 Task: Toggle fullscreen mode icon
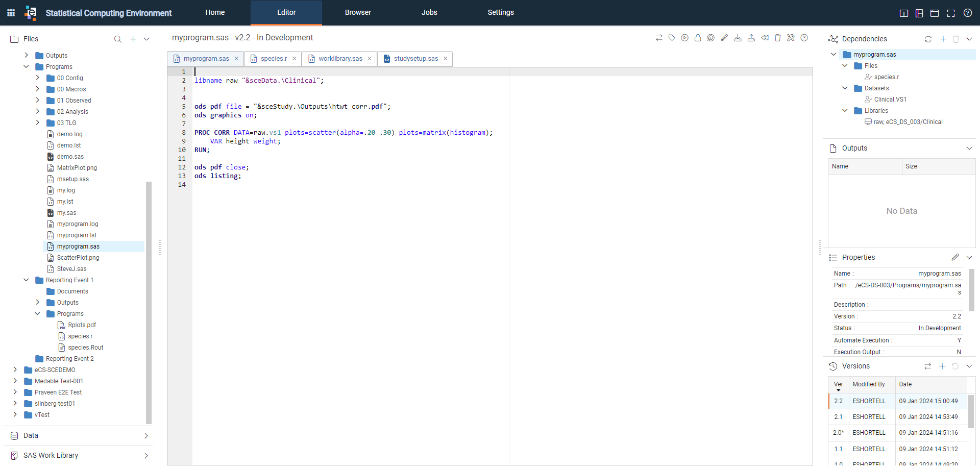(951, 13)
